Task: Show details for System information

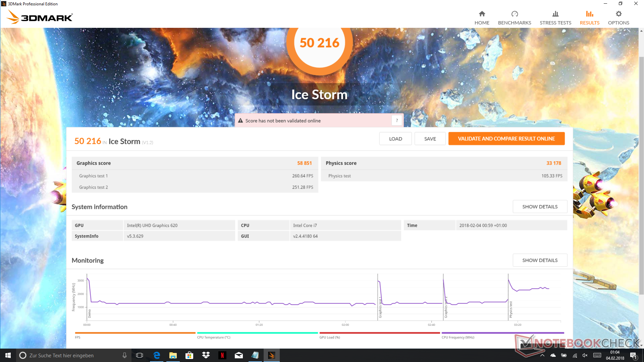Action: coord(540,207)
